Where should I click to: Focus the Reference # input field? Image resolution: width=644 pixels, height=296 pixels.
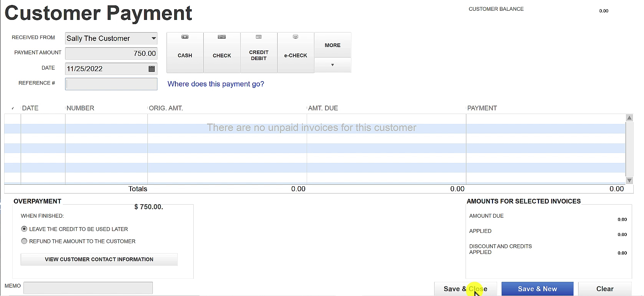point(111,84)
